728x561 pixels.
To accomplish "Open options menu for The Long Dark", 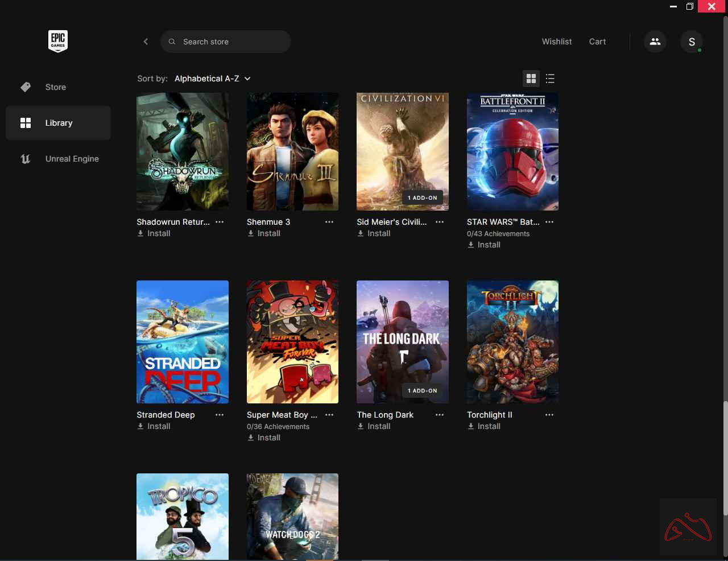I will (439, 415).
